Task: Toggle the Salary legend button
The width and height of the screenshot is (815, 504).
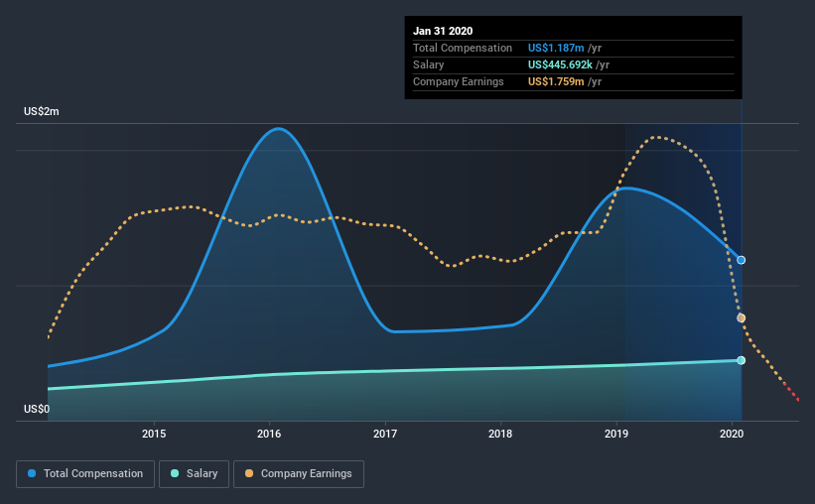Action: point(194,474)
